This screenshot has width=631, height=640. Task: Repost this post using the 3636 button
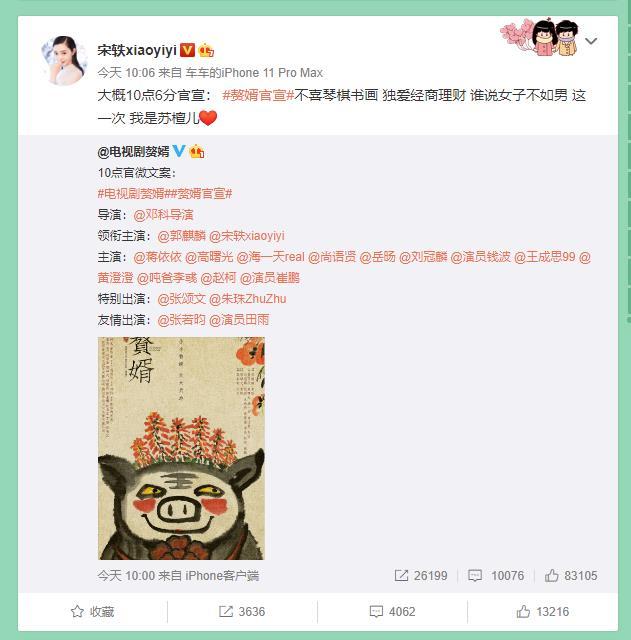tap(242, 611)
